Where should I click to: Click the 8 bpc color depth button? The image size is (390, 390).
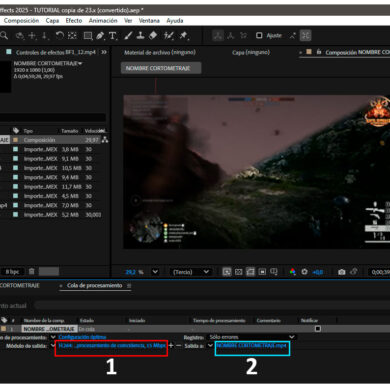pos(12,272)
